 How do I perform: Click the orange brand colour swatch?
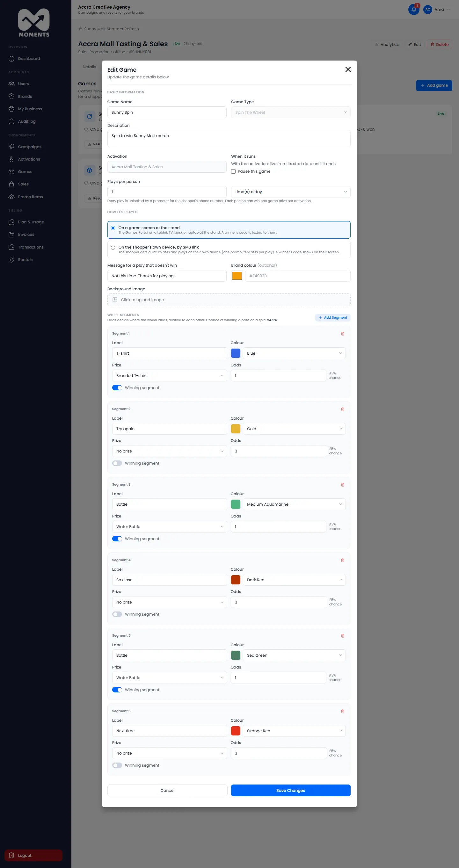coord(237,276)
